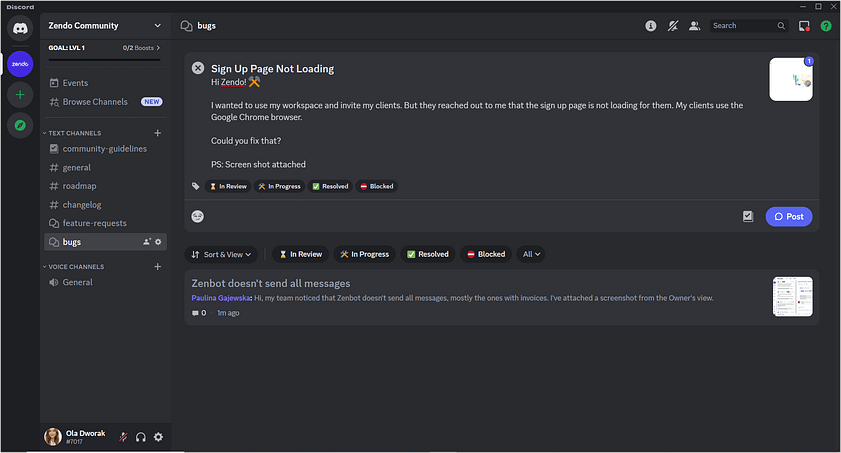Open Browse Channels
Viewport: 841px width, 453px height.
tap(105, 102)
